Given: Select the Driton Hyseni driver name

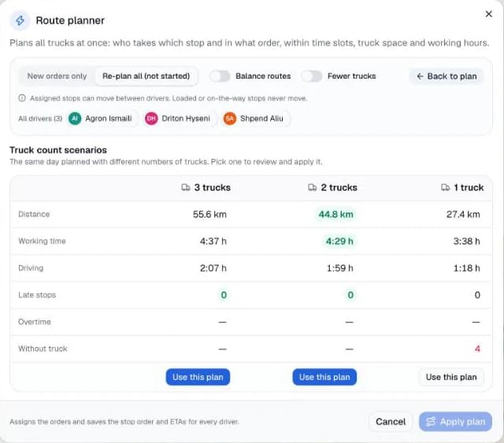Looking at the screenshot, I should [186, 119].
